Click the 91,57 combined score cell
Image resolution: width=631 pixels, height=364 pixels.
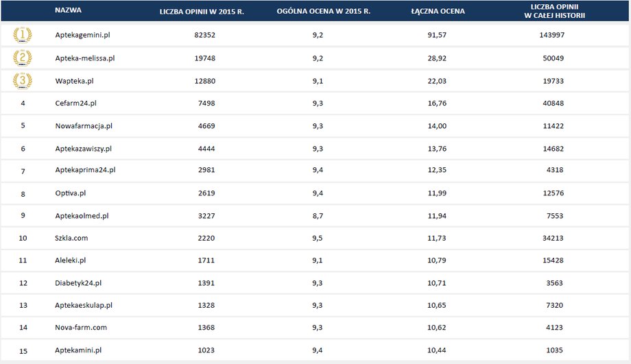[437, 35]
